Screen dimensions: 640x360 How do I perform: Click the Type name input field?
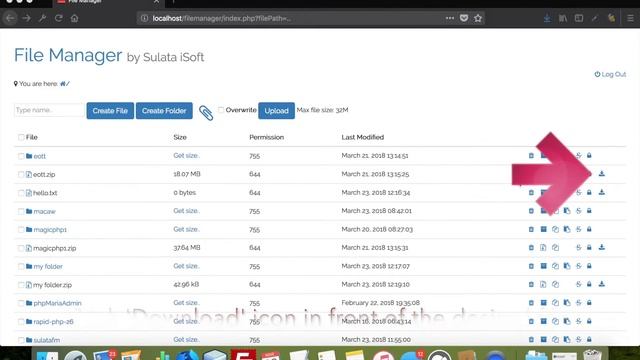point(49,110)
